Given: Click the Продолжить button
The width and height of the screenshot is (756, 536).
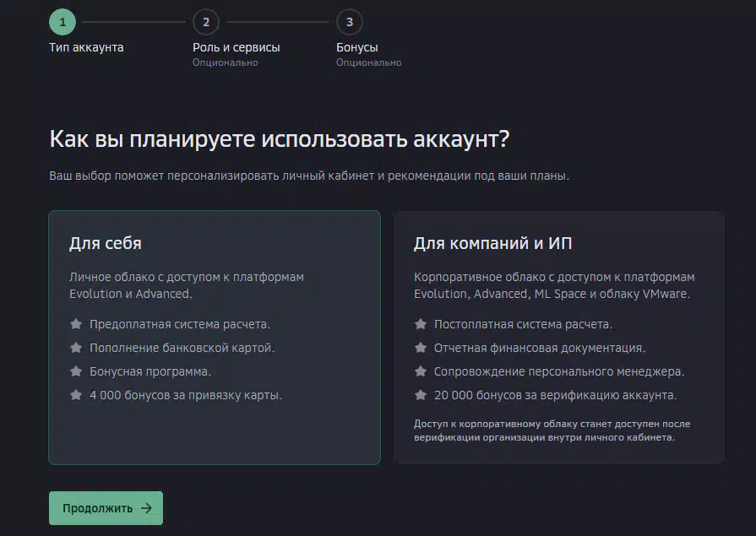Looking at the screenshot, I should click(106, 508).
